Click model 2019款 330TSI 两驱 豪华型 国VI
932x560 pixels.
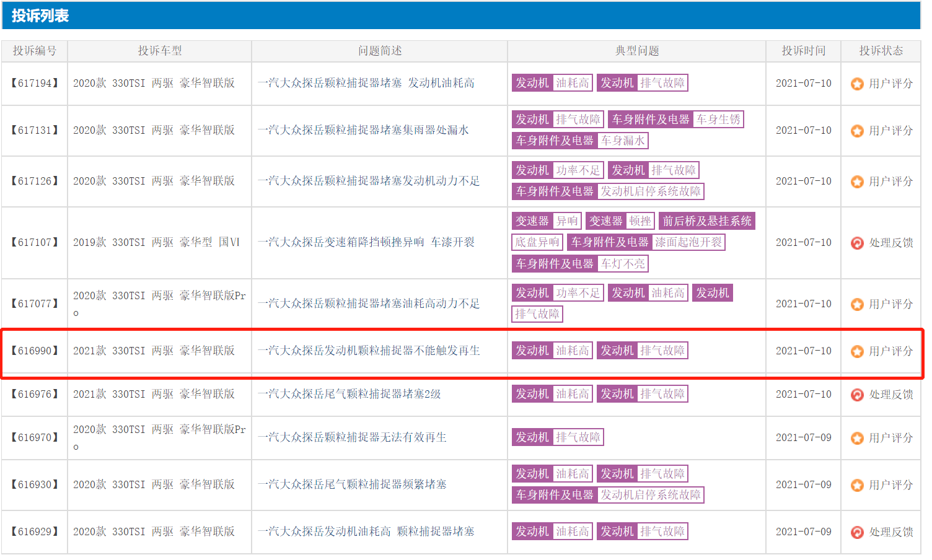pyautogui.click(x=156, y=242)
